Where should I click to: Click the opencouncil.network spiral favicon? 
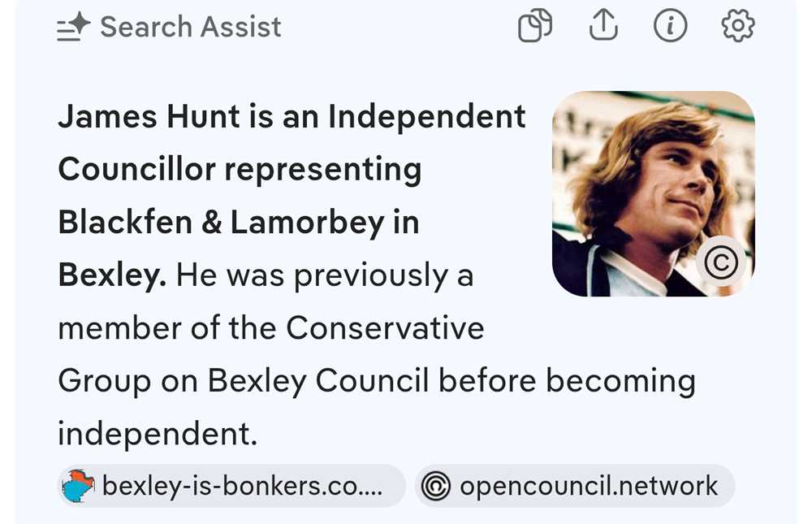[436, 487]
